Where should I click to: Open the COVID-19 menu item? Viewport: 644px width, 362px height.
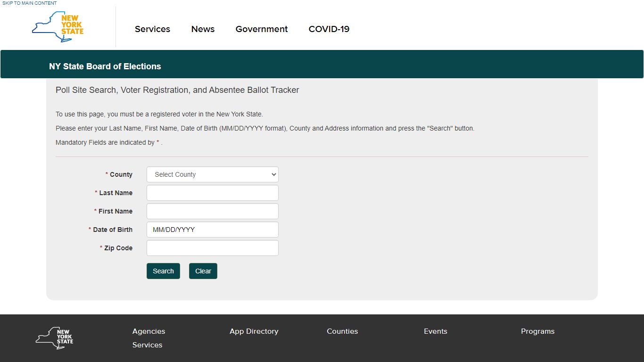pos(329,29)
